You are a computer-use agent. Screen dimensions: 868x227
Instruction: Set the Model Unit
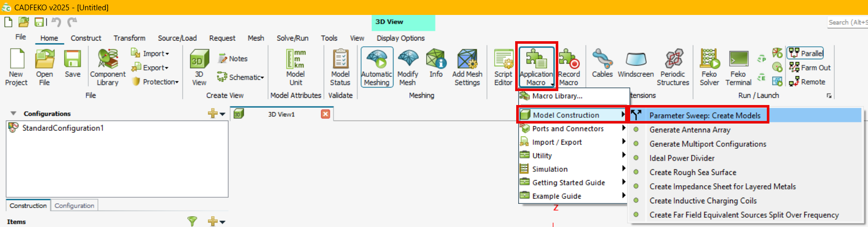pos(296,67)
